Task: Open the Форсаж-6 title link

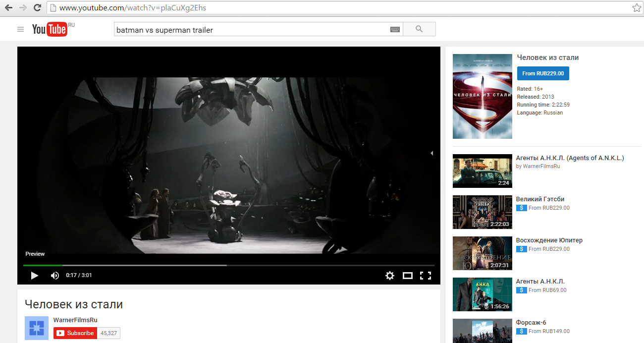Action: point(531,323)
